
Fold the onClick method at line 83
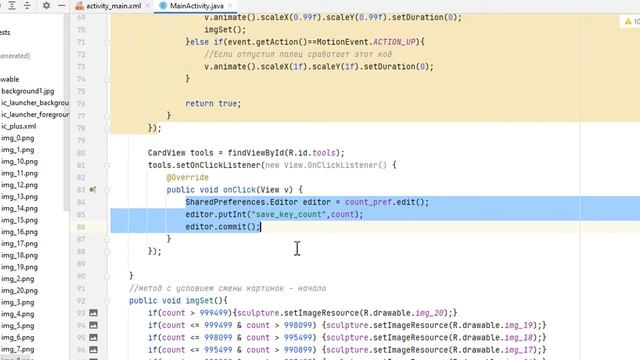(107, 190)
